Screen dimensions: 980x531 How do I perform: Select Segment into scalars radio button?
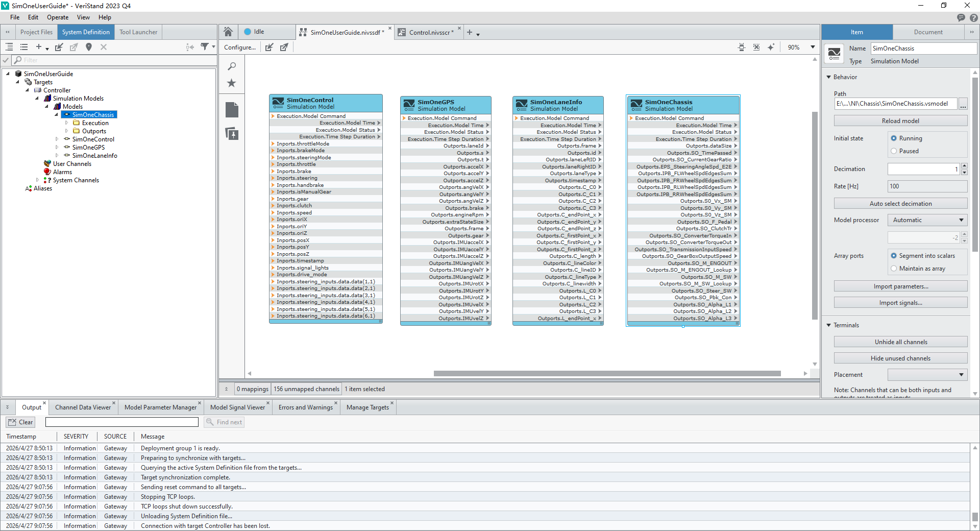pos(894,256)
